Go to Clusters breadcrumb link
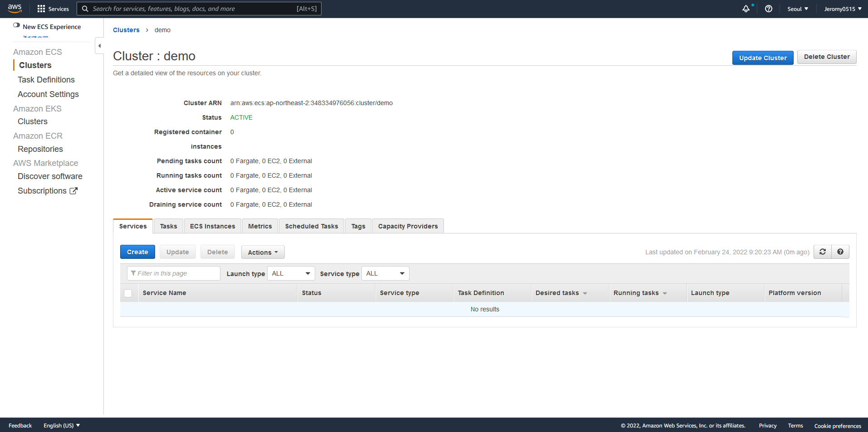The image size is (868, 432). click(126, 30)
